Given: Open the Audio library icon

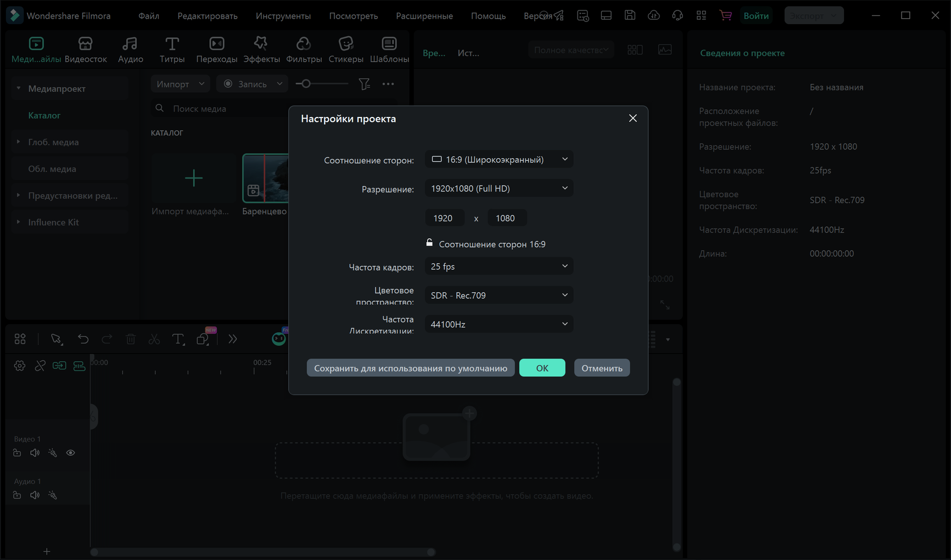Looking at the screenshot, I should pos(130,44).
